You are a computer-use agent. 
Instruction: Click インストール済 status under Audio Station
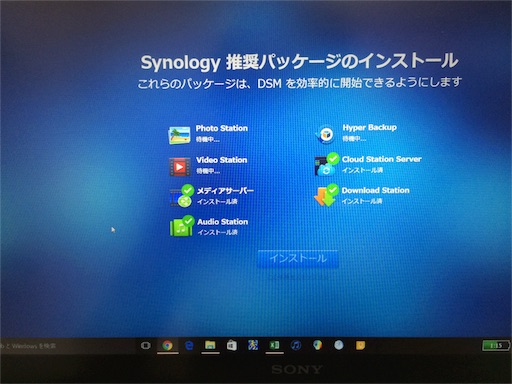click(217, 232)
